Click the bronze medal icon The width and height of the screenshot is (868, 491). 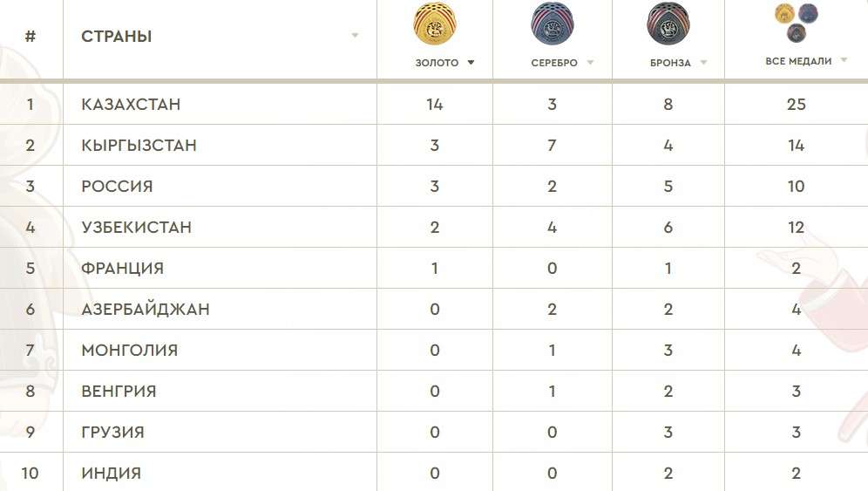[668, 24]
